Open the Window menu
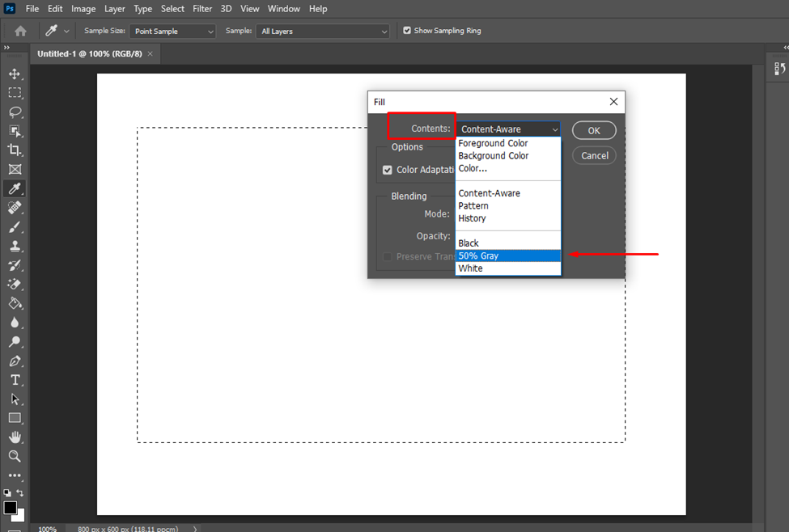Image resolution: width=789 pixels, height=532 pixels. [x=284, y=9]
